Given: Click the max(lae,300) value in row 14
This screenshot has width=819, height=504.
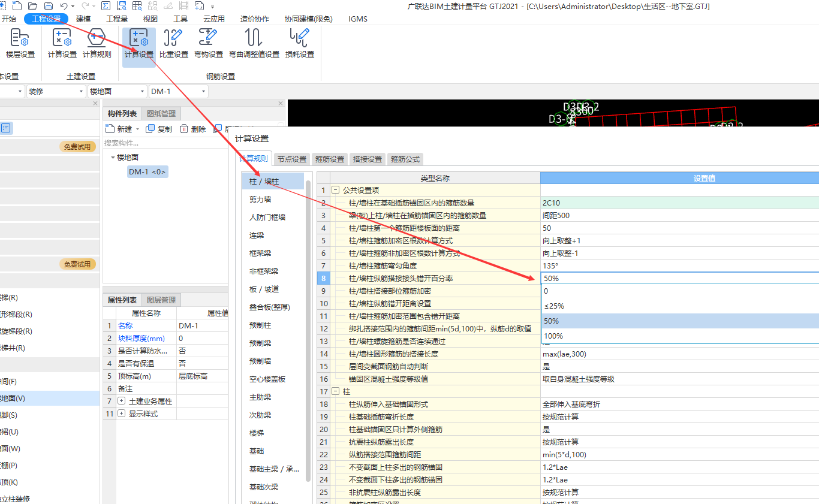Looking at the screenshot, I should [679, 354].
